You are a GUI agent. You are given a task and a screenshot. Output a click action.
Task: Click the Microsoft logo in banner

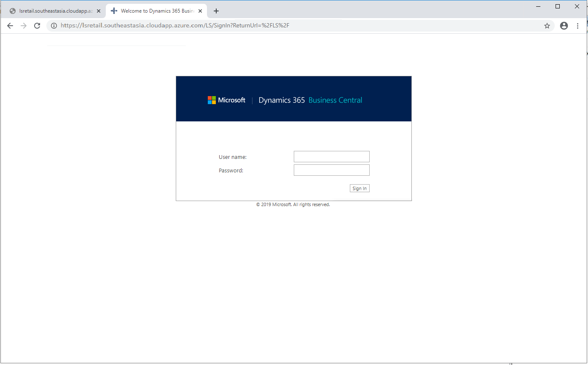pyautogui.click(x=226, y=100)
